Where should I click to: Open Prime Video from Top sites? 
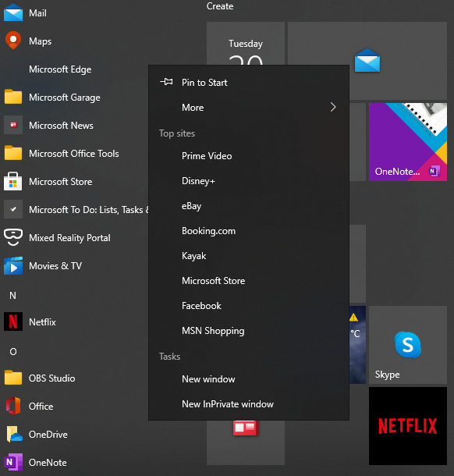click(x=249, y=156)
